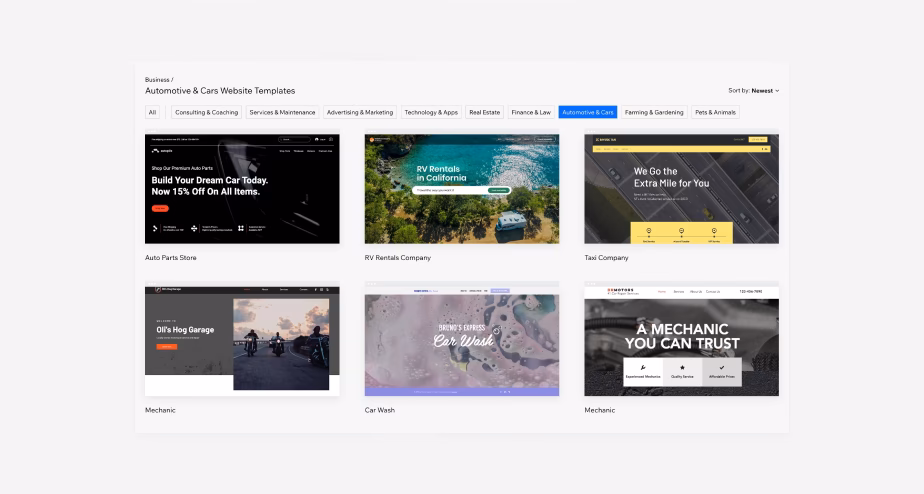Click the RV Rentals Company title
Screen dimensions: 924x494
398,258
